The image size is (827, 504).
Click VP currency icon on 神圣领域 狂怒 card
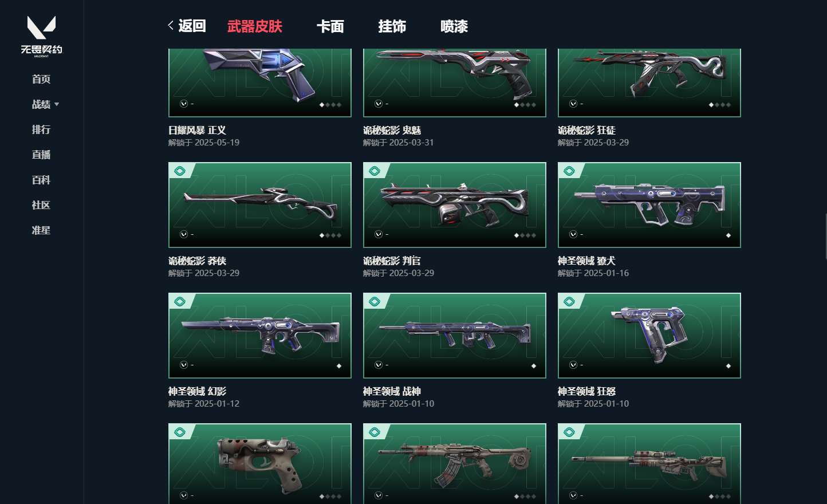point(573,365)
